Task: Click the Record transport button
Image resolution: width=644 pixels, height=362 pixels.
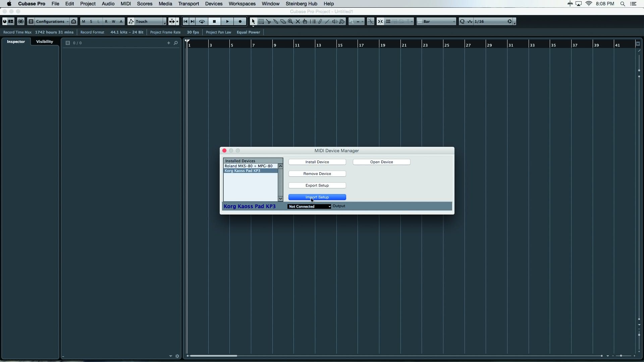Action: [x=240, y=21]
